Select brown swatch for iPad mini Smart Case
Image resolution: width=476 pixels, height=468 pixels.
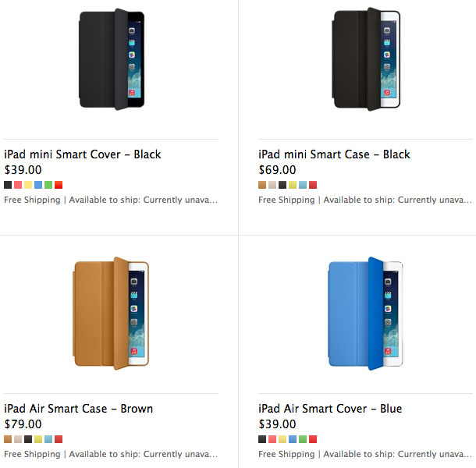[262, 185]
